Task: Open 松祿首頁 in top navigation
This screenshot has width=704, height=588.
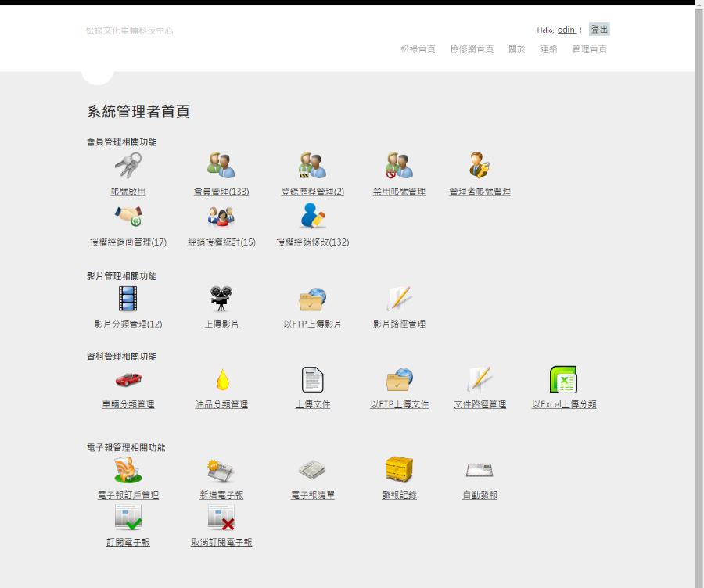Action: [x=418, y=49]
